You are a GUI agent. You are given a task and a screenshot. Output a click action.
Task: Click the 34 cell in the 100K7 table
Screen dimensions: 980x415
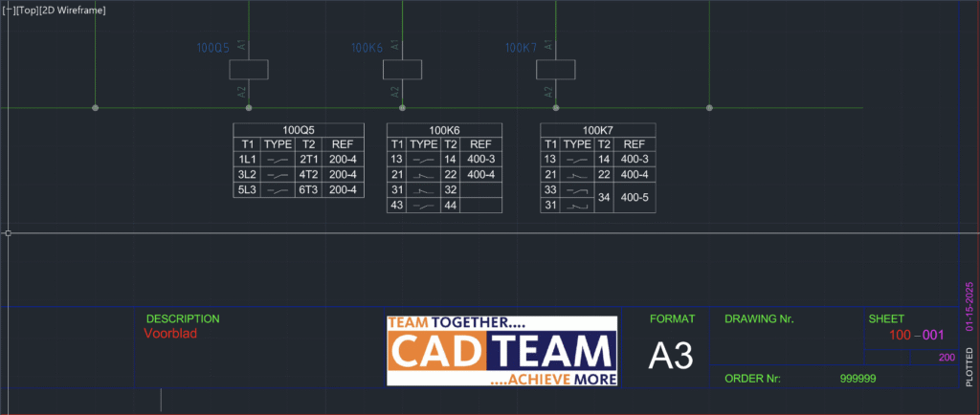click(x=605, y=198)
